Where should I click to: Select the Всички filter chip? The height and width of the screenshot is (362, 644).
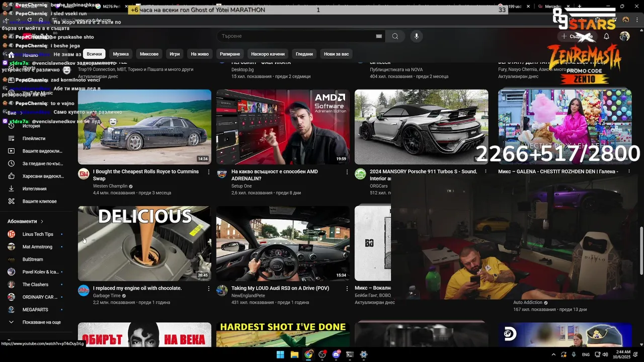(94, 54)
